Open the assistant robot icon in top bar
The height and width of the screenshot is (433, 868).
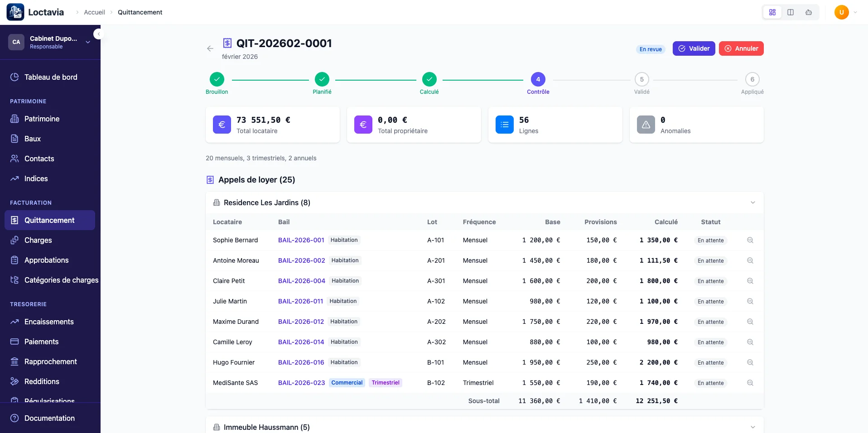(x=808, y=12)
